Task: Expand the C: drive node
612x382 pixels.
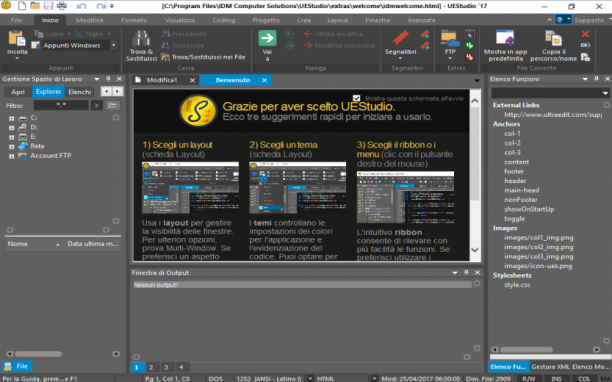Action: pyautogui.click(x=12, y=118)
